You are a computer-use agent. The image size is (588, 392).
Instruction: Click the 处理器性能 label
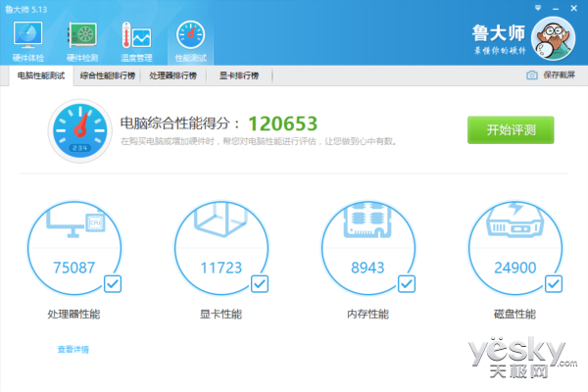[73, 314]
